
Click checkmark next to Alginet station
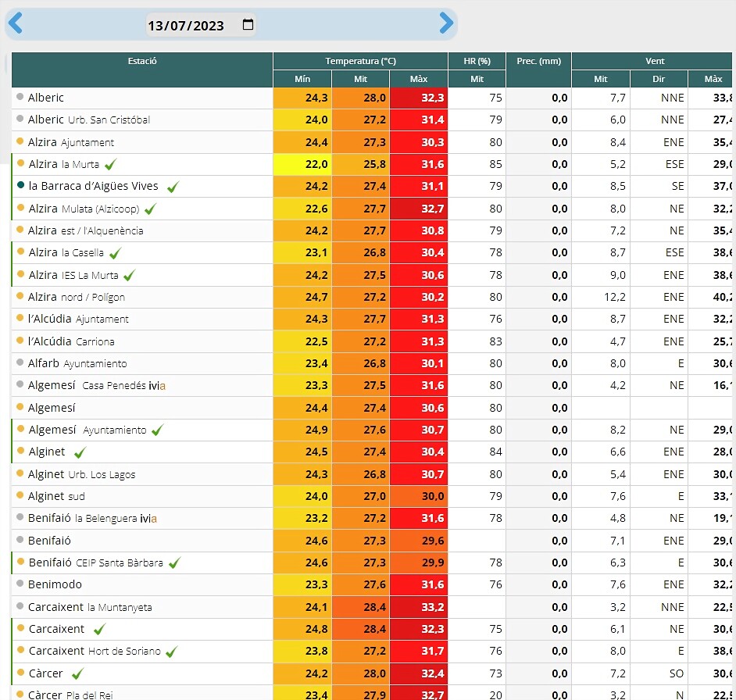click(x=80, y=452)
